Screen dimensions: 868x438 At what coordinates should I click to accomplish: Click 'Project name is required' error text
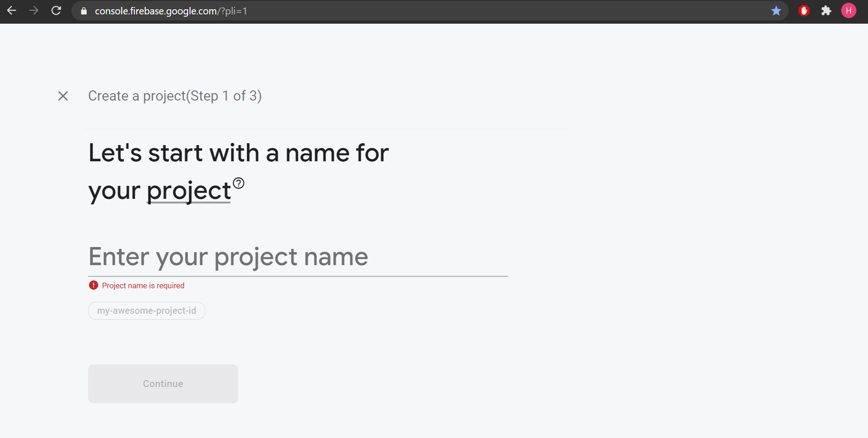(x=143, y=286)
